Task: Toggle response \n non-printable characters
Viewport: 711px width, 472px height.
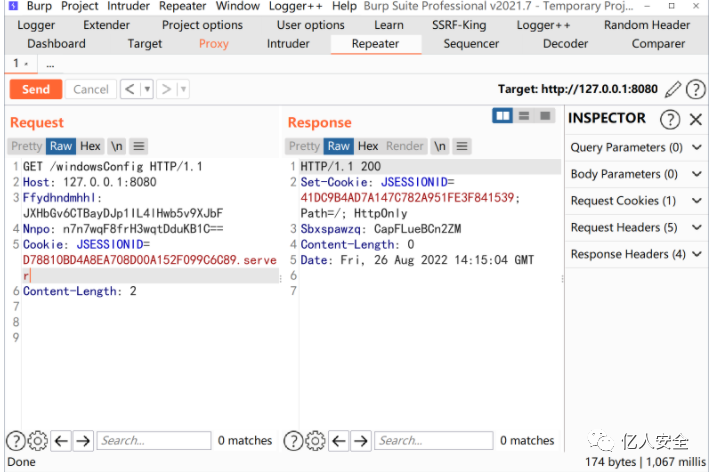Action: (440, 146)
